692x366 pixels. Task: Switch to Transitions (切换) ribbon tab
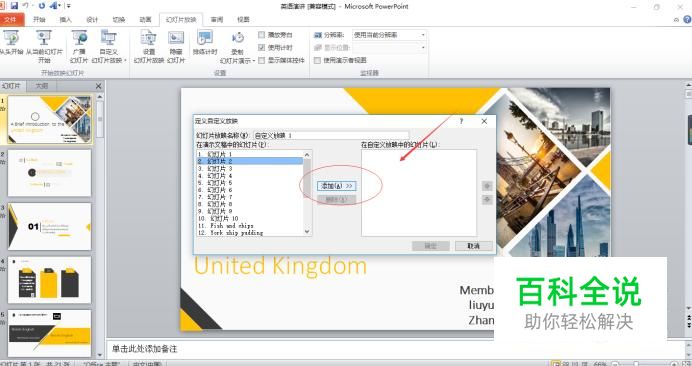point(119,19)
